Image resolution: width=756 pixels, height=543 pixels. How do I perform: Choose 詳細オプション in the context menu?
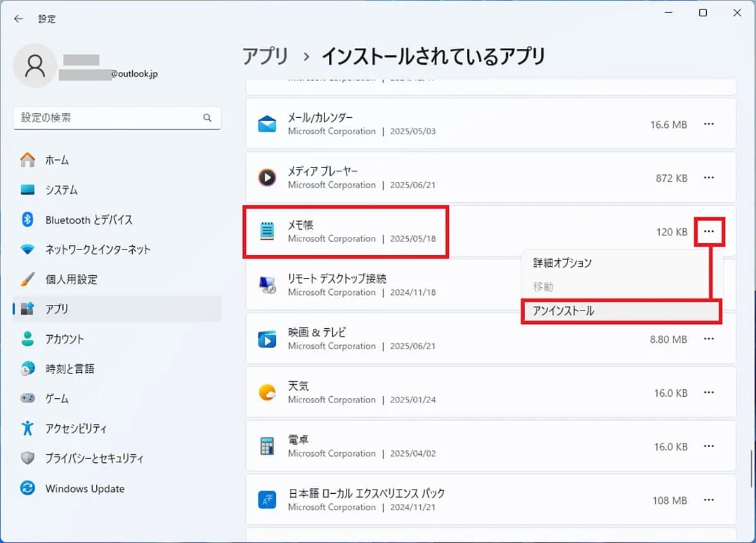561,263
